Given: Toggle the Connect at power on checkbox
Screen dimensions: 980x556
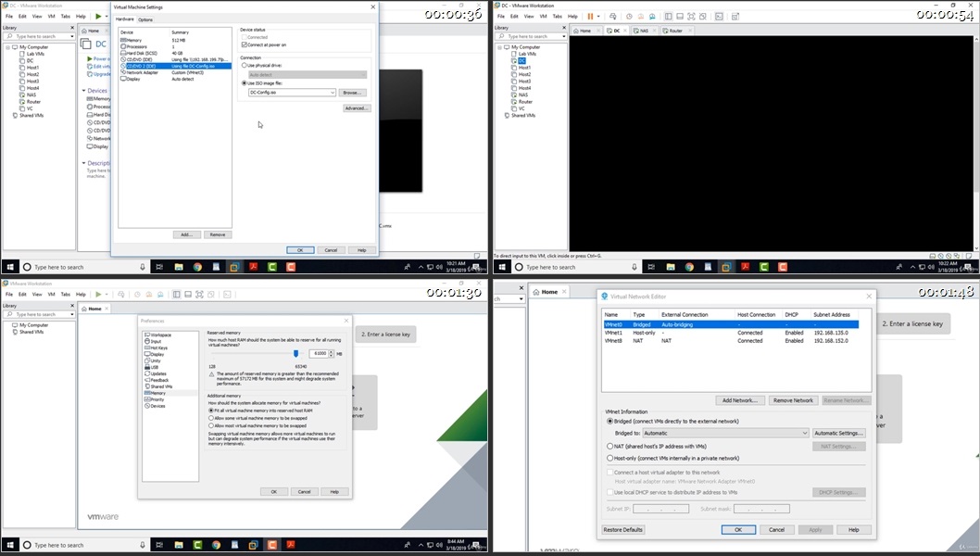Looking at the screenshot, I should (245, 45).
